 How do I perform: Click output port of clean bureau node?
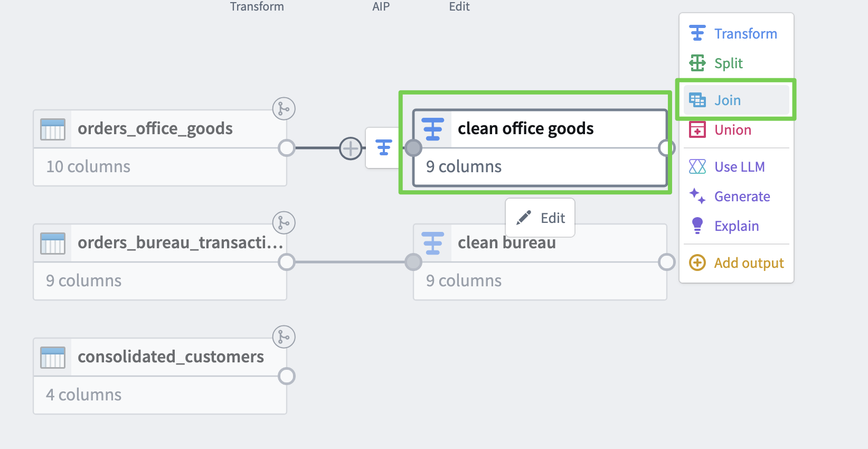(x=667, y=262)
